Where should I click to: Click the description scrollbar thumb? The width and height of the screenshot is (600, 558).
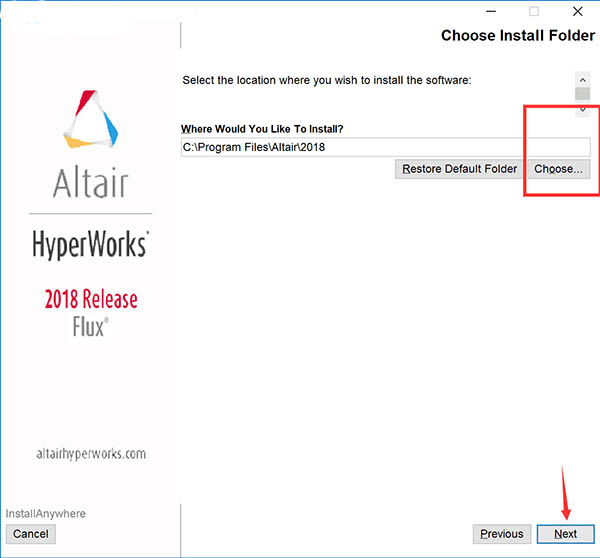tap(582, 94)
